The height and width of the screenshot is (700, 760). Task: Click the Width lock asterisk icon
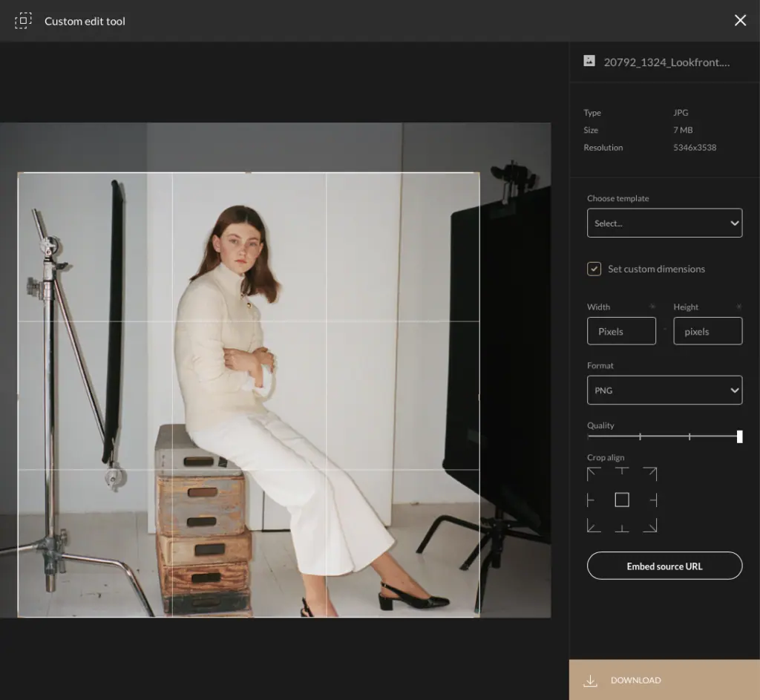pos(652,307)
